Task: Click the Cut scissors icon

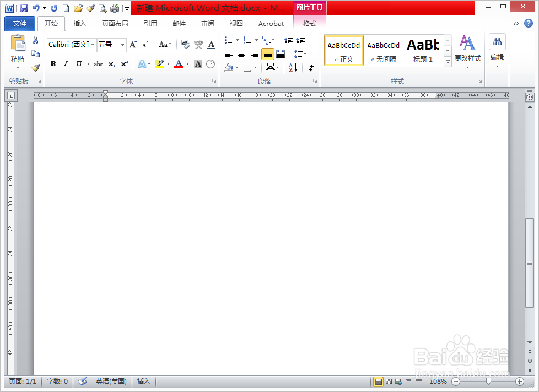Action: point(35,41)
